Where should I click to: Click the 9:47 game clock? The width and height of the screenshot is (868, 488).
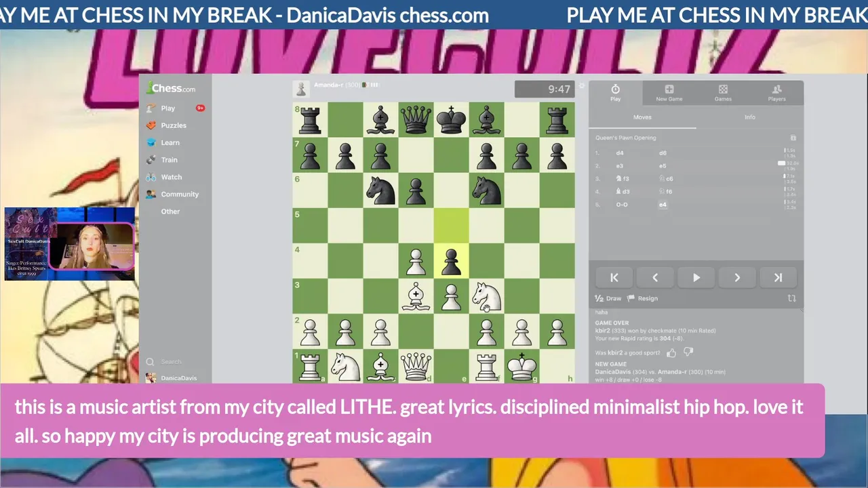(x=545, y=89)
